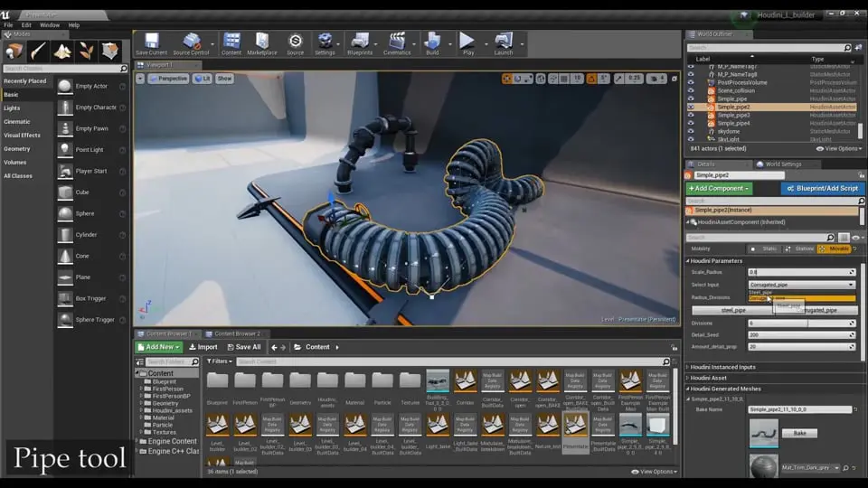Click Save All in Content Browser
The height and width of the screenshot is (488, 868).
click(x=244, y=347)
